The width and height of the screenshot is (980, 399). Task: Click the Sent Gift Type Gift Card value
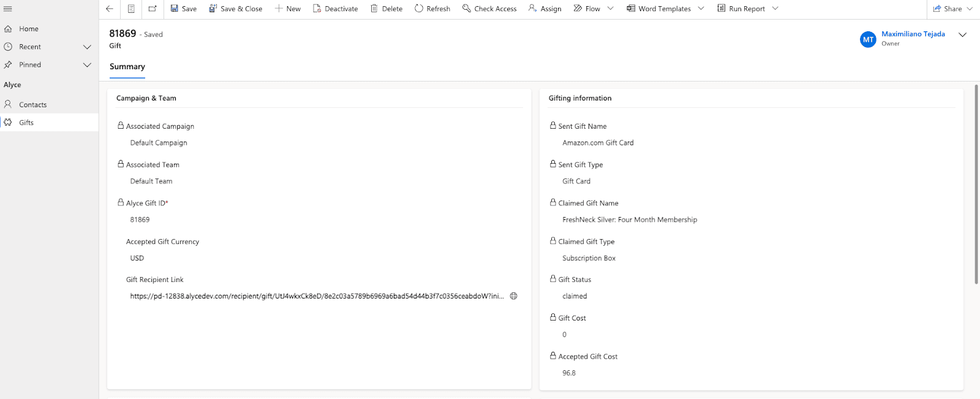click(576, 181)
